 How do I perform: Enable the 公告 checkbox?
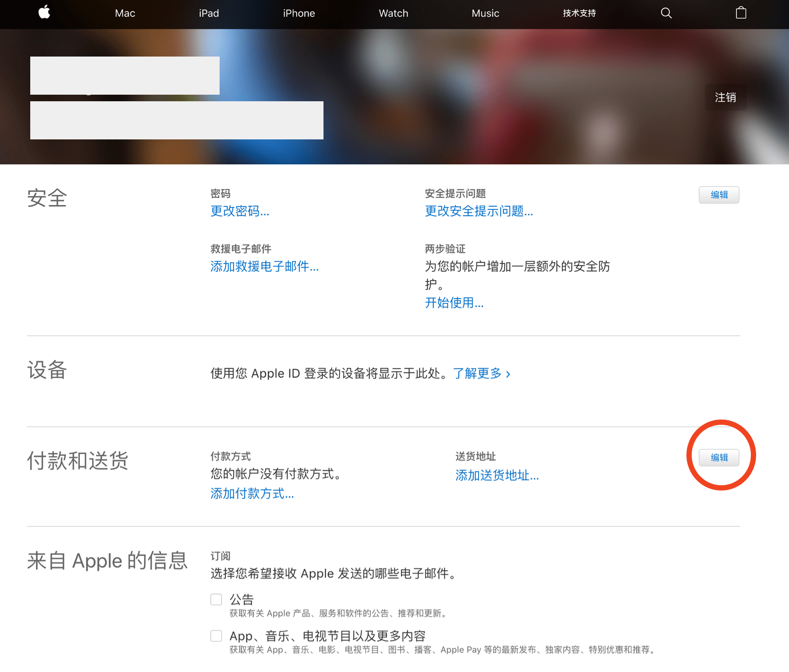pos(216,599)
